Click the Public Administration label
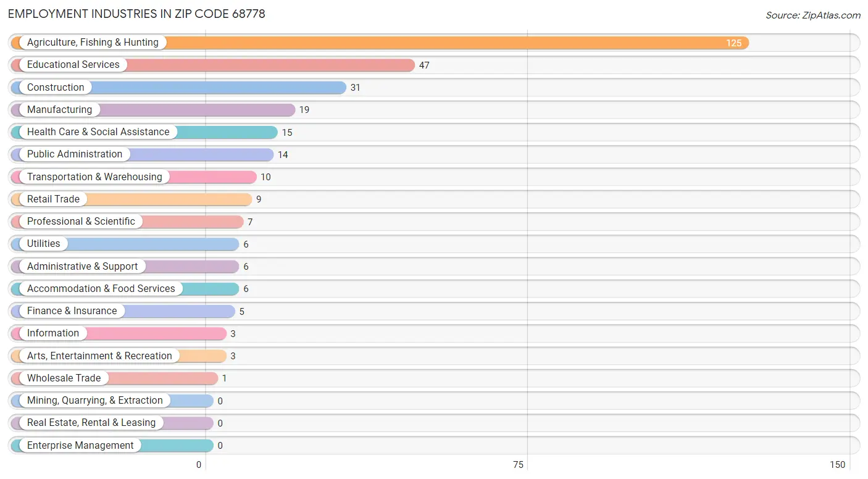Viewport: 868px width, 479px height. click(75, 154)
